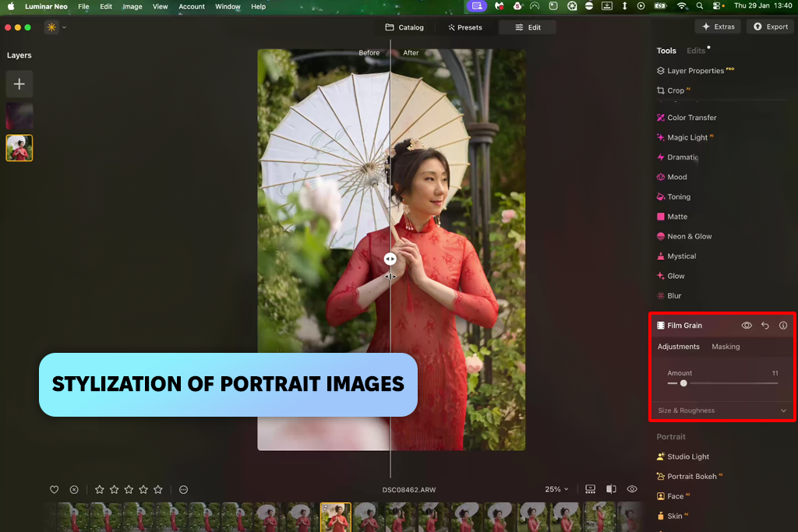The width and height of the screenshot is (798, 532).
Task: Open the Image menu
Action: [x=132, y=6]
